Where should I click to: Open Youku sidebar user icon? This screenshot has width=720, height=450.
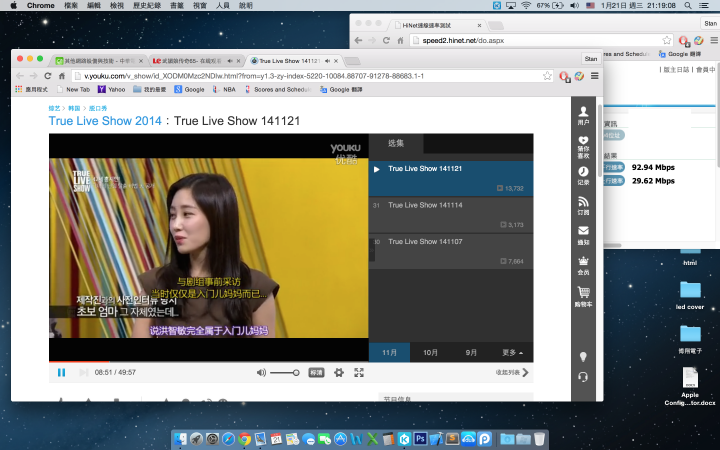(x=583, y=115)
